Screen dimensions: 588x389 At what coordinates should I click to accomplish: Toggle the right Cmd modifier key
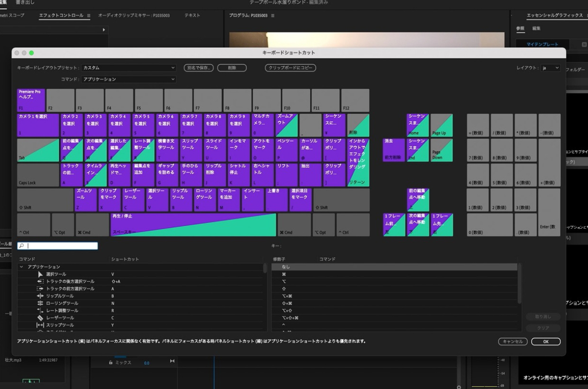point(294,224)
